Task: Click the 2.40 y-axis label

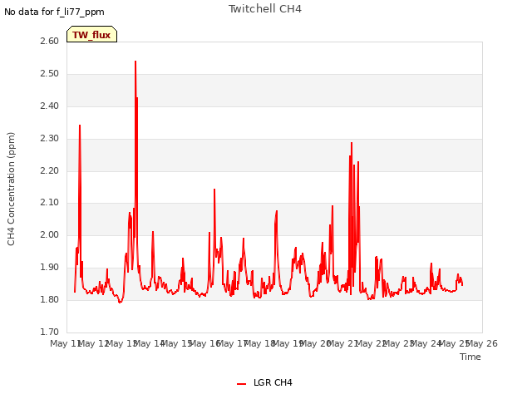Action: pos(50,106)
